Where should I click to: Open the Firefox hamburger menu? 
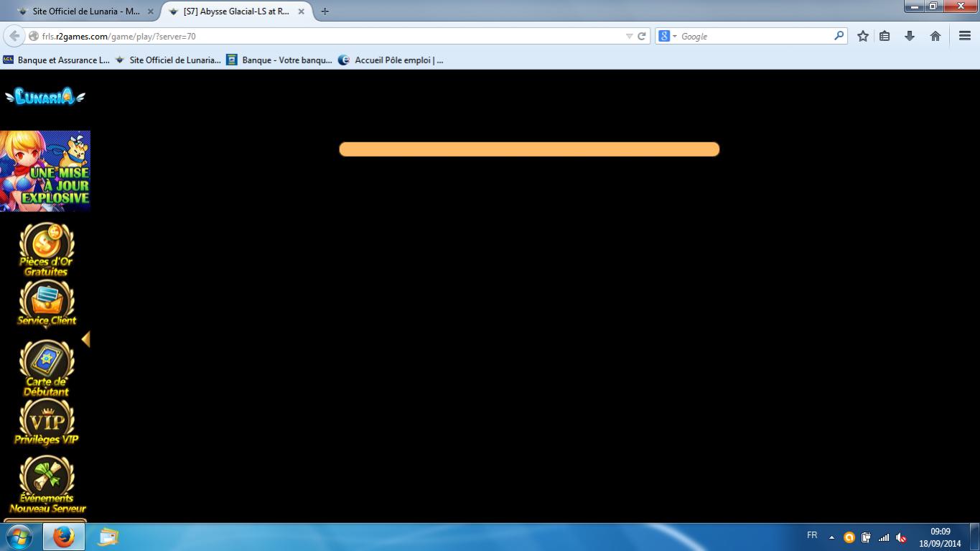(964, 36)
